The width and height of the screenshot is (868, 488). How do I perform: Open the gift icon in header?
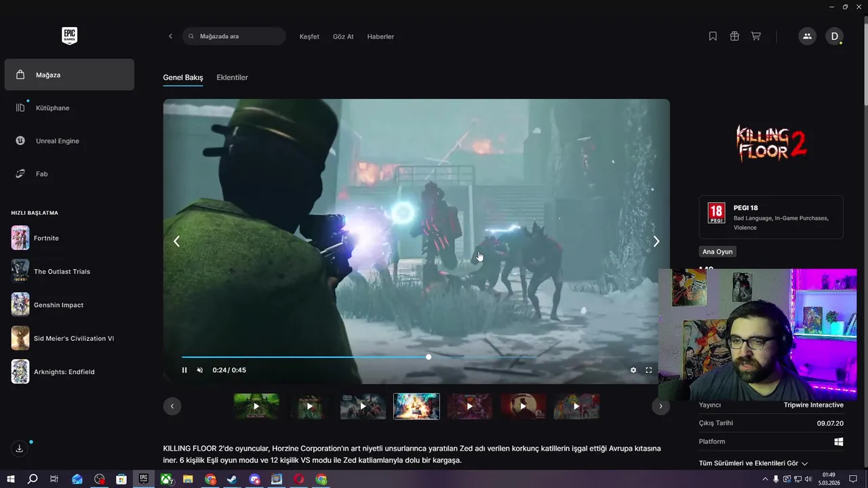pyautogui.click(x=734, y=37)
